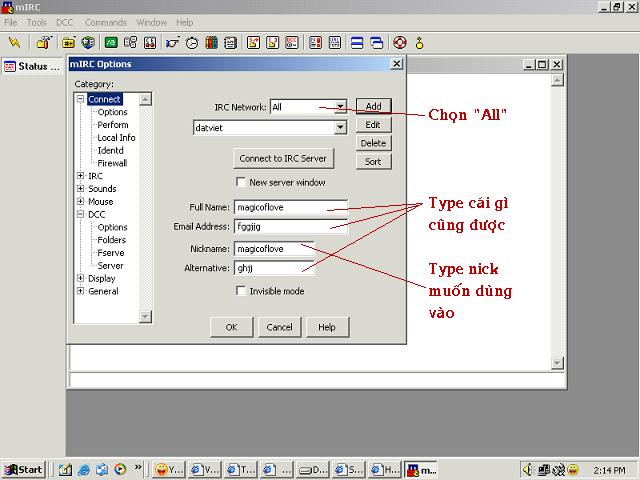This screenshot has width=640, height=480.
Task: Open the DCC Options toolbar icon
Action: click(x=292, y=42)
